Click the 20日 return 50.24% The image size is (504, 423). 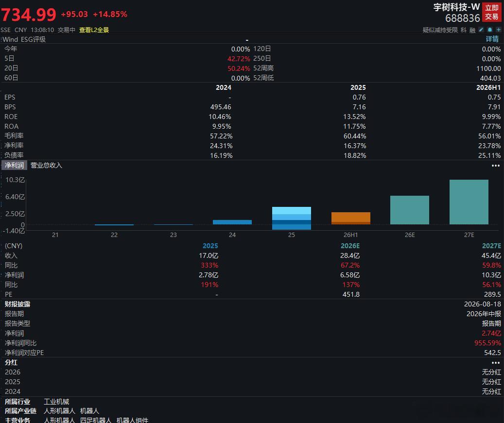239,68
